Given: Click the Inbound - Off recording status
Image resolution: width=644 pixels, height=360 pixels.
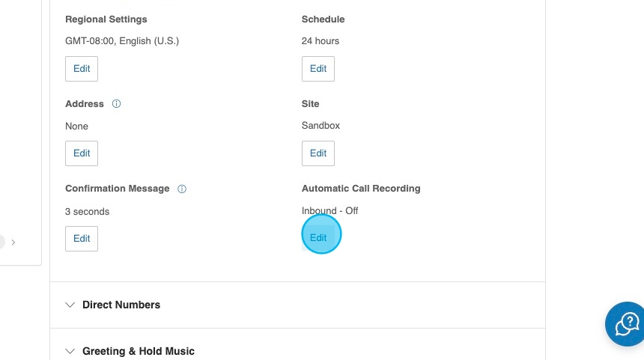Looking at the screenshot, I should point(330,211).
